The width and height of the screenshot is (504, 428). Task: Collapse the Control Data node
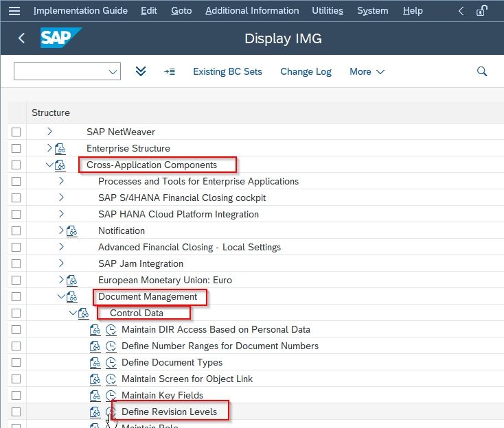pos(73,313)
